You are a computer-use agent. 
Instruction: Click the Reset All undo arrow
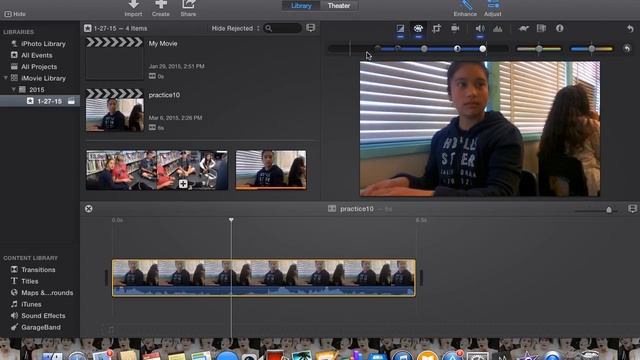coord(630,29)
